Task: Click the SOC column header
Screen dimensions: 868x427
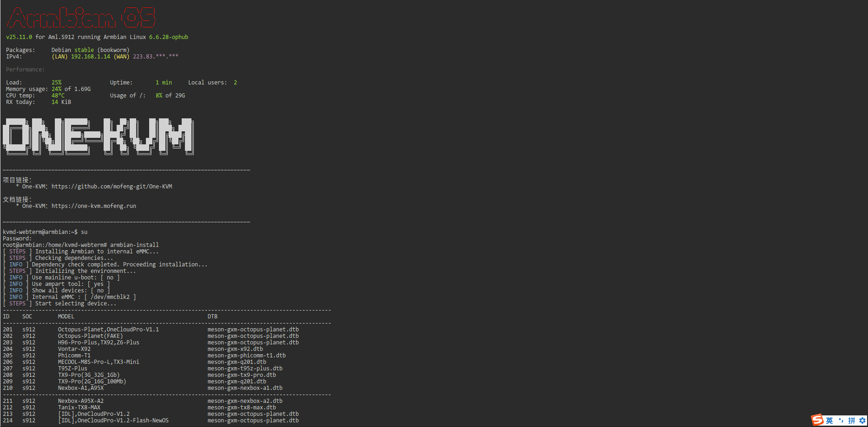Action: [27, 317]
